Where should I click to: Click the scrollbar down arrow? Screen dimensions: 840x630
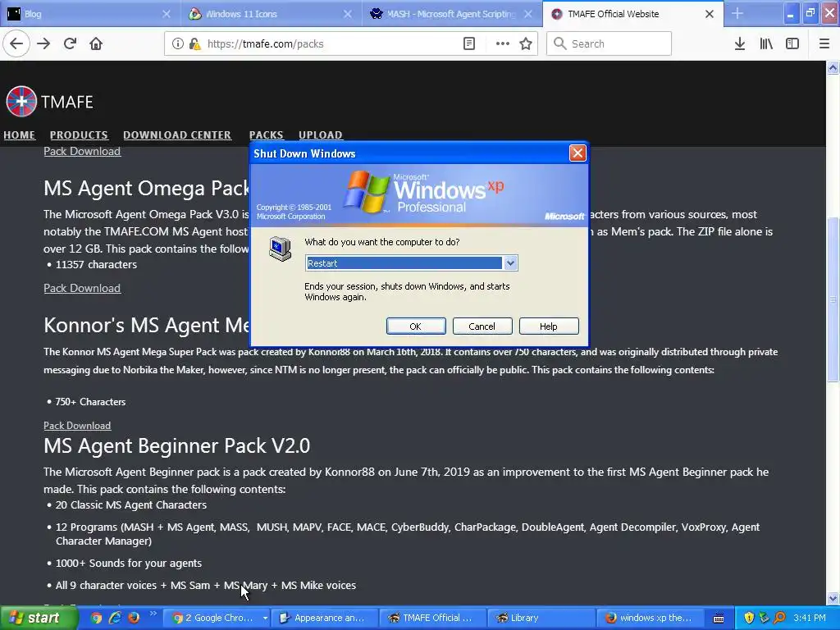[833, 598]
